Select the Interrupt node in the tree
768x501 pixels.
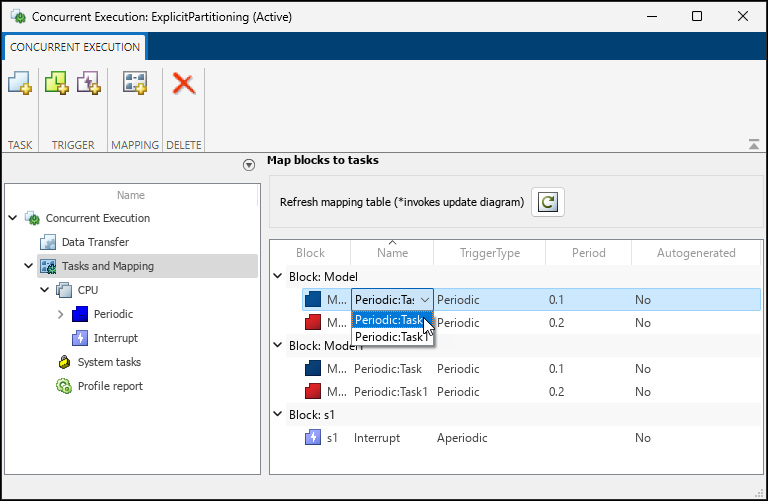[x=115, y=338]
